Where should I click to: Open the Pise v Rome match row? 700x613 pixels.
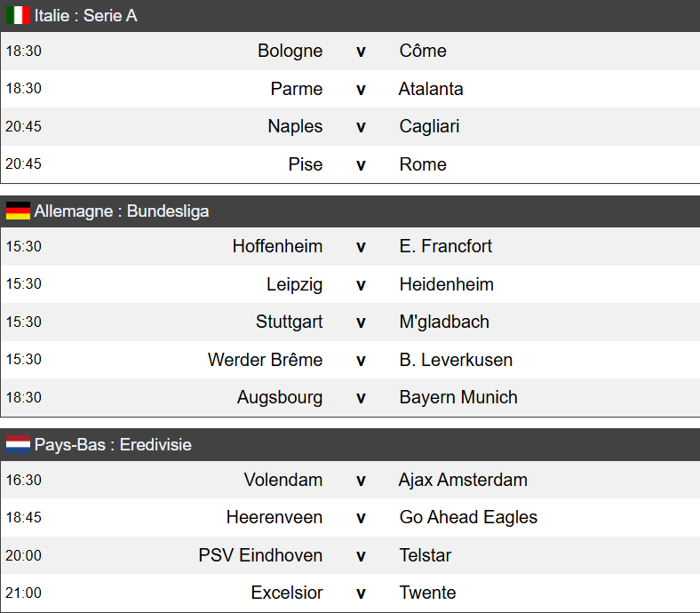pos(350,164)
